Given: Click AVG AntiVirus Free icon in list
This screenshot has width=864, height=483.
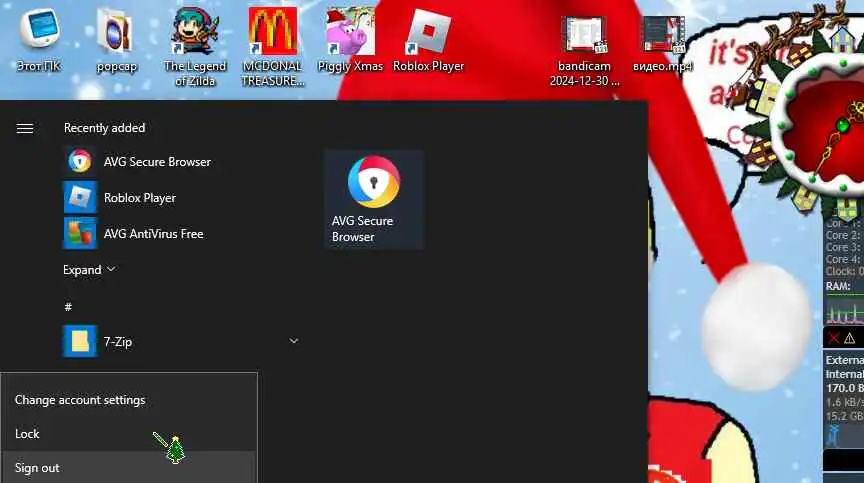Looking at the screenshot, I should click(x=80, y=233).
